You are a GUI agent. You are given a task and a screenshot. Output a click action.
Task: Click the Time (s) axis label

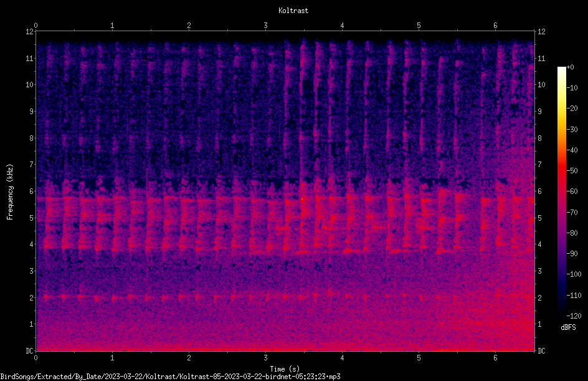285,369
